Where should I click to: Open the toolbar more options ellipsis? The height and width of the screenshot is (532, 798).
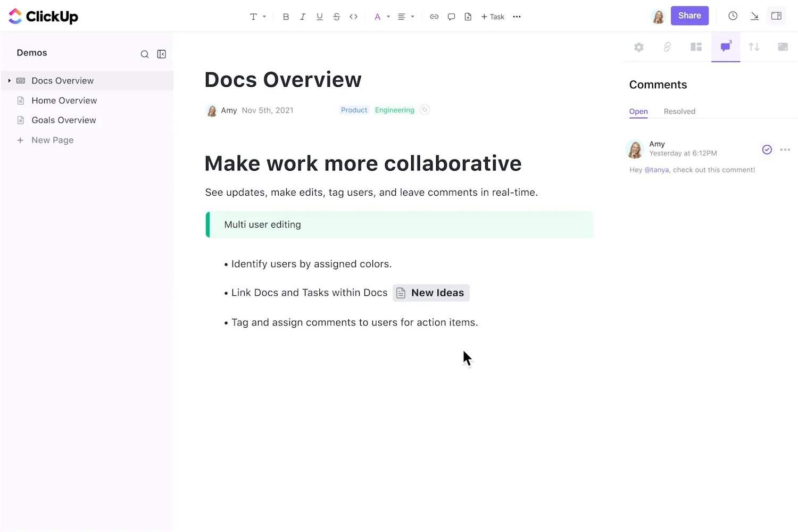point(517,16)
